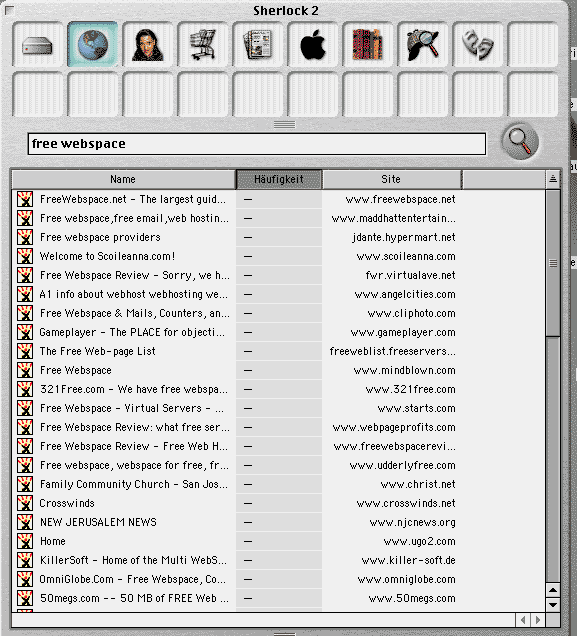Select the globe Internet channel
The image size is (577, 636).
[x=93, y=45]
